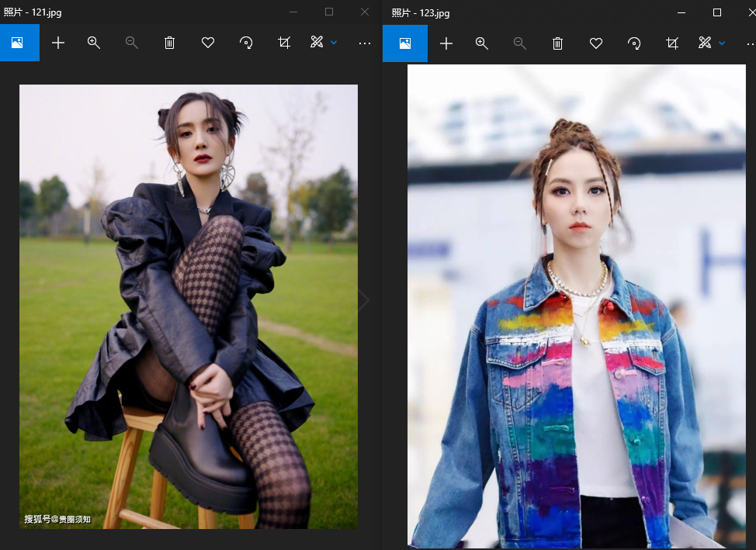The width and height of the screenshot is (756, 550).
Task: Rotate the 121.jpg photo
Action: [246, 43]
